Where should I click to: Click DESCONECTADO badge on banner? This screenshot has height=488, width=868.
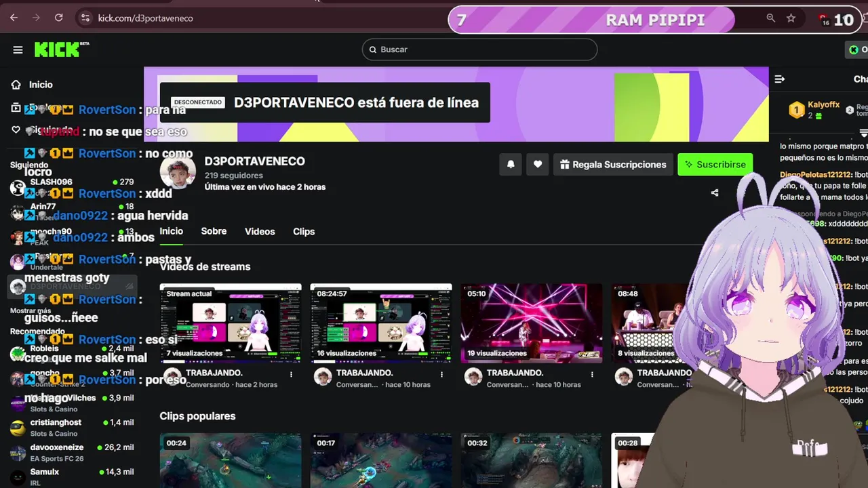pos(197,102)
